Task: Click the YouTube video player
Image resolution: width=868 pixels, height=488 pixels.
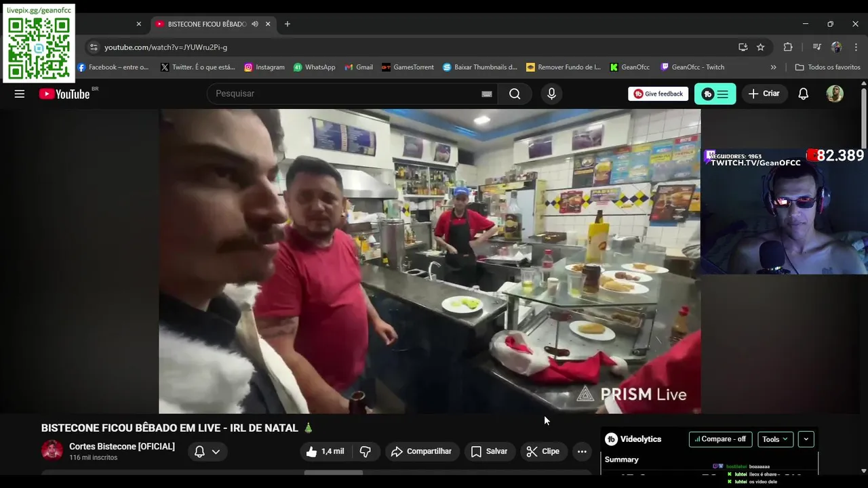Action: pyautogui.click(x=430, y=262)
